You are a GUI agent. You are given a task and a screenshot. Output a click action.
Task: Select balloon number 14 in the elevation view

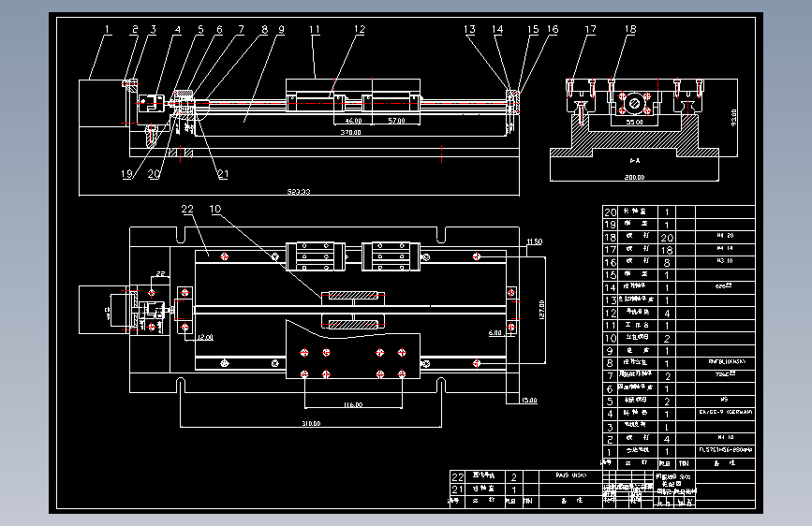[x=497, y=30]
